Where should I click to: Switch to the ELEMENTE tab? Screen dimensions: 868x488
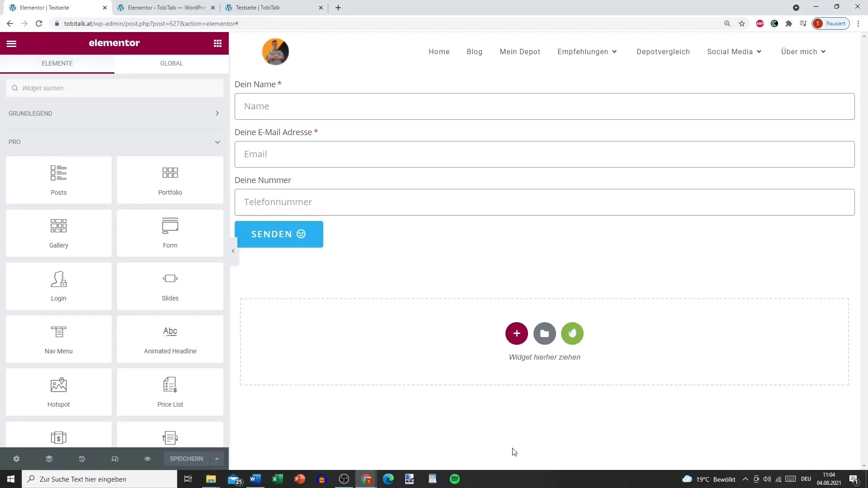[57, 63]
